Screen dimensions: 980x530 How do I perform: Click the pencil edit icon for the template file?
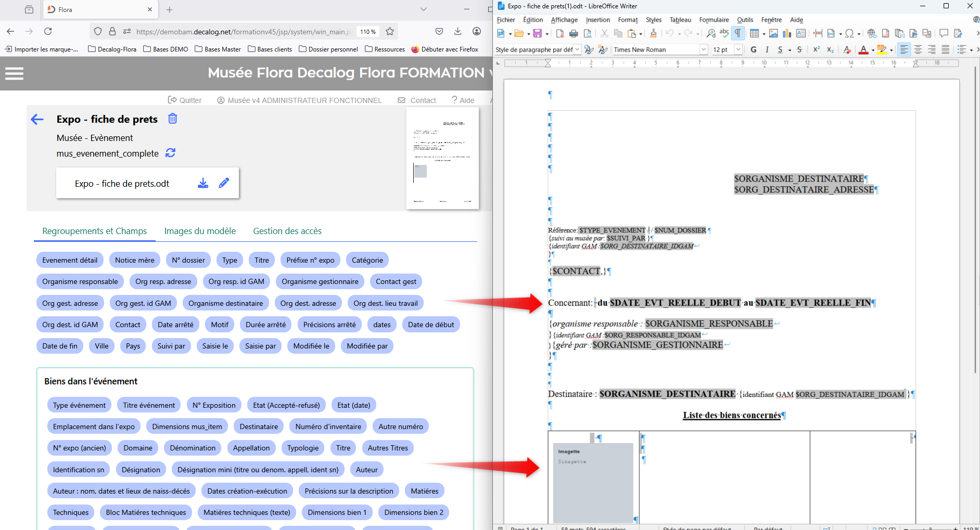point(224,183)
